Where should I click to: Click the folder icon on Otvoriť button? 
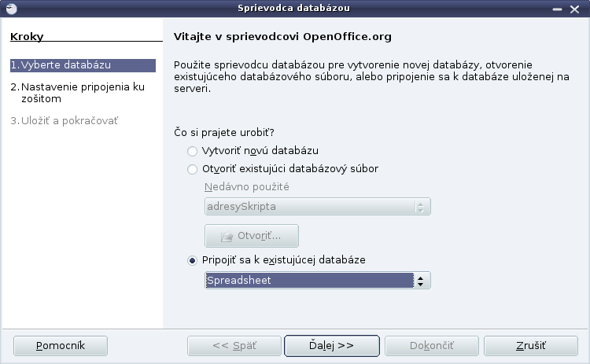[x=227, y=237]
